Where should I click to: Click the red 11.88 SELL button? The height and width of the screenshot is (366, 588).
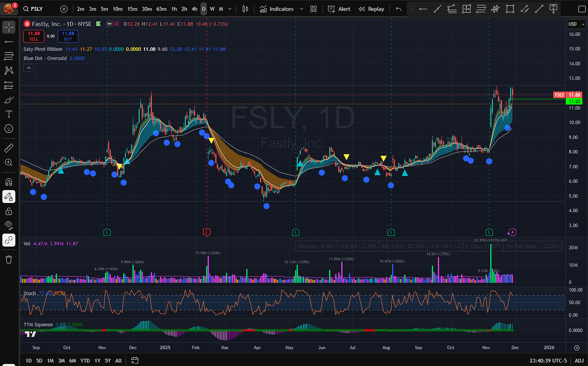[x=34, y=36]
